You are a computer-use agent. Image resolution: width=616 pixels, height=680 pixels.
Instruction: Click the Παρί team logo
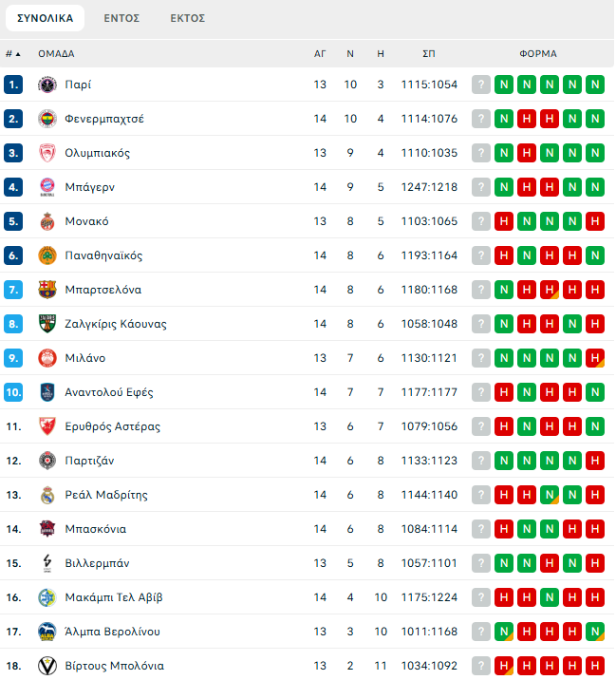click(47, 85)
